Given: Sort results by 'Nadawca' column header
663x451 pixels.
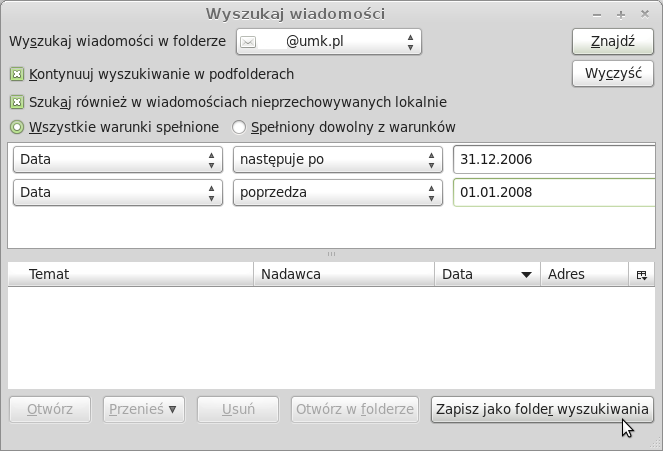Looking at the screenshot, I should point(343,274).
